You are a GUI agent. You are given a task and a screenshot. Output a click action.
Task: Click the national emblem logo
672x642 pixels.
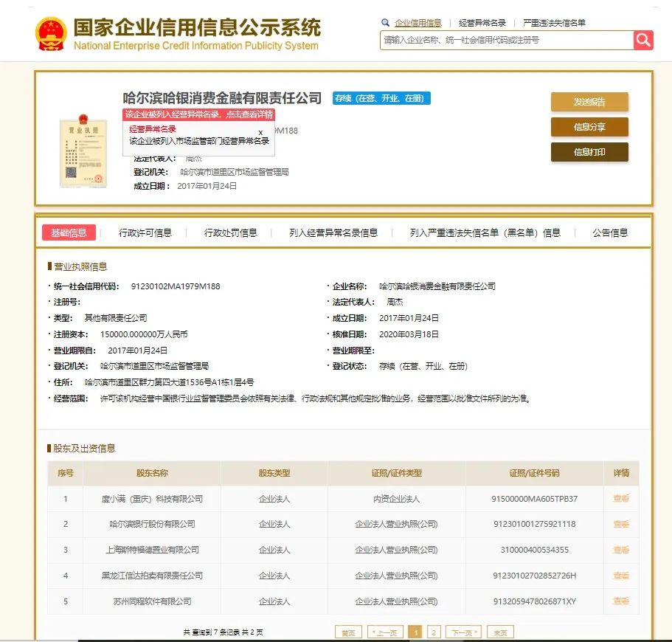point(51,34)
